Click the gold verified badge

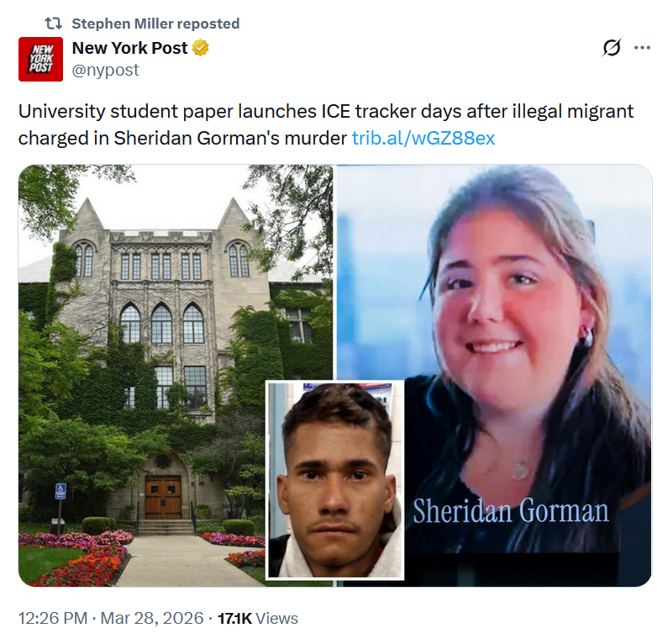[200, 48]
